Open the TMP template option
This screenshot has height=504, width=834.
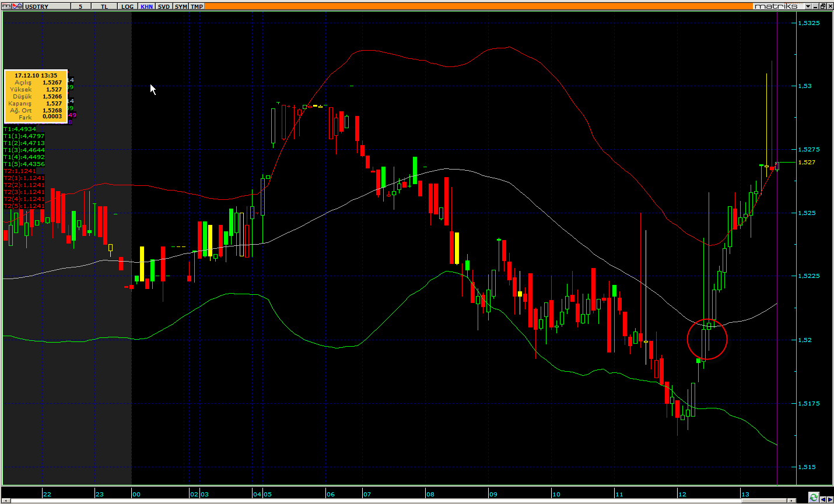pos(197,6)
